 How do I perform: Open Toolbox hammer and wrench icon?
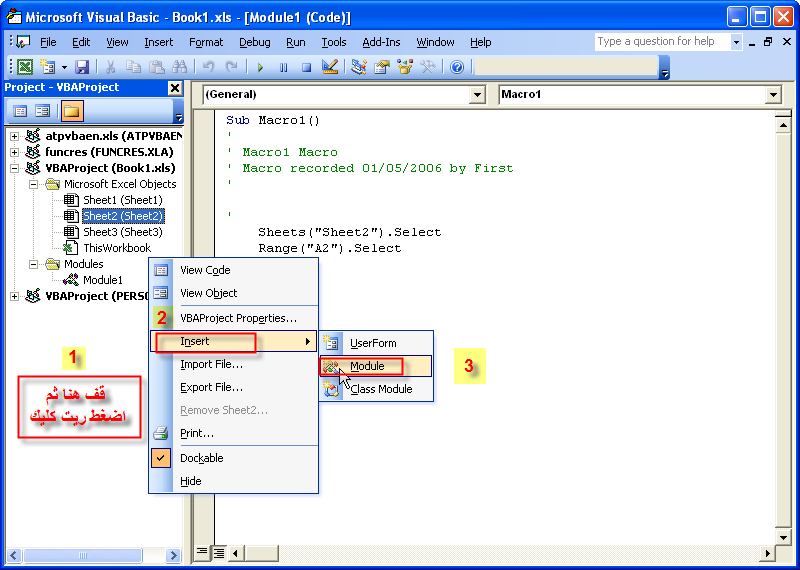pyautogui.click(x=428, y=67)
